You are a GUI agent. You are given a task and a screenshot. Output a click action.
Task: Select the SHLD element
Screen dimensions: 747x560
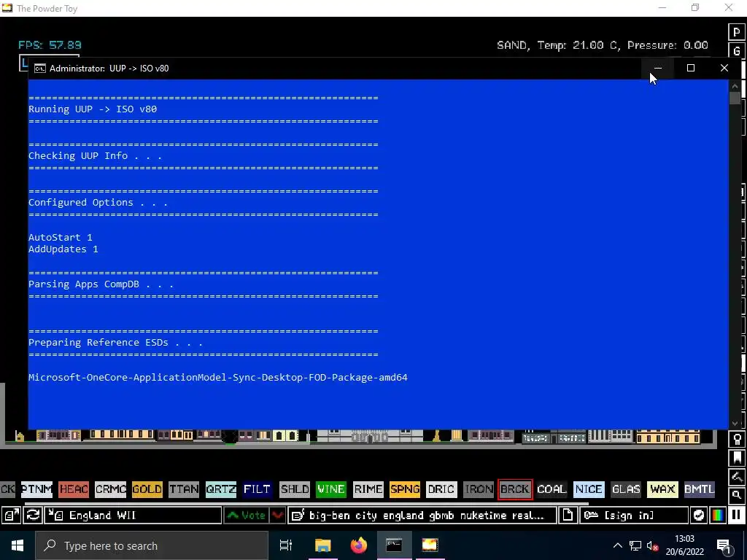click(x=295, y=489)
